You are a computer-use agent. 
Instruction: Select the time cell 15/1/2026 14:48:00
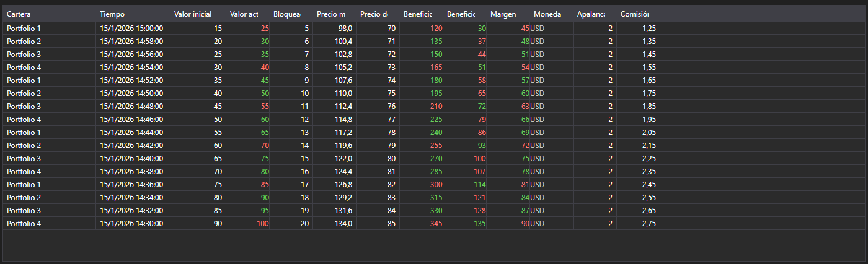click(133, 107)
